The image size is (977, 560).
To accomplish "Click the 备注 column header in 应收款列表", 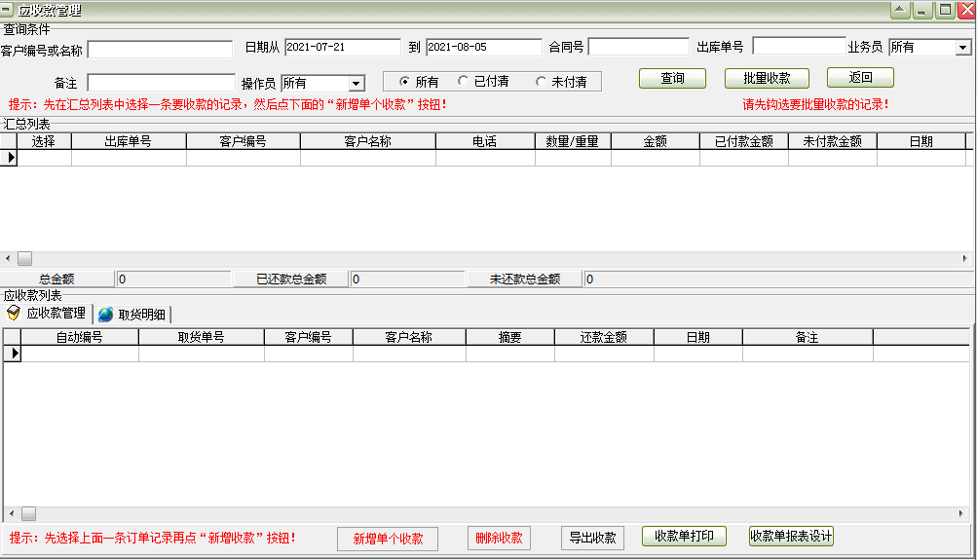I will [x=808, y=337].
